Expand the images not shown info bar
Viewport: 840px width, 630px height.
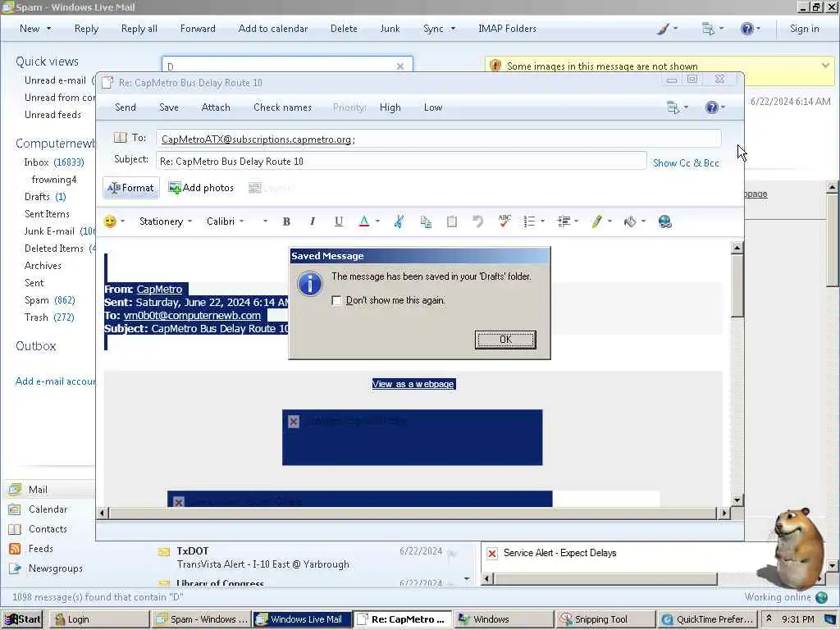825,66
